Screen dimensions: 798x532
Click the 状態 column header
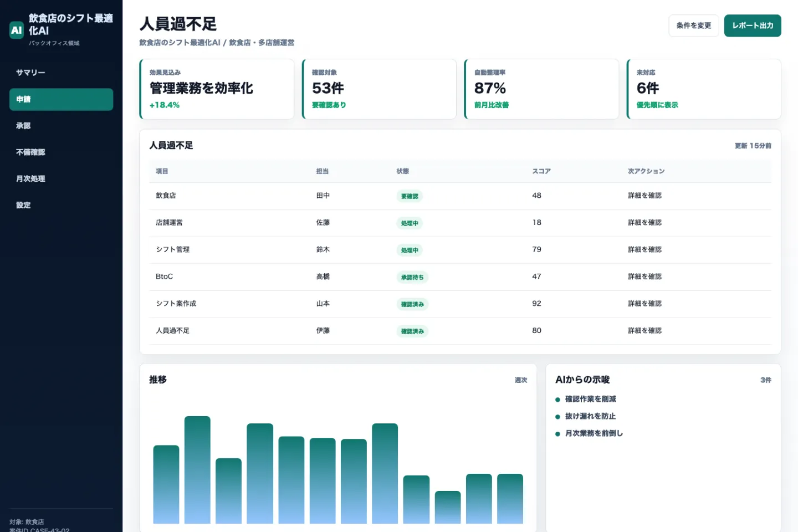403,171
